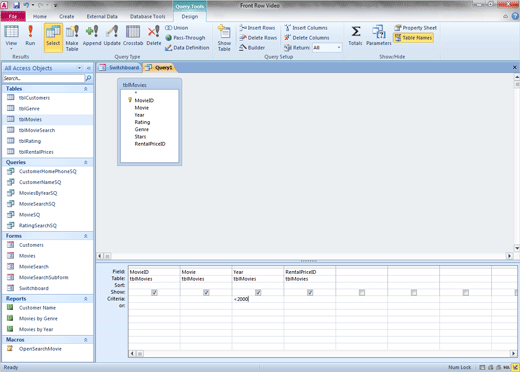Open MoviesByYearSQ query
Screen dimensions: 520x372
click(x=38, y=193)
